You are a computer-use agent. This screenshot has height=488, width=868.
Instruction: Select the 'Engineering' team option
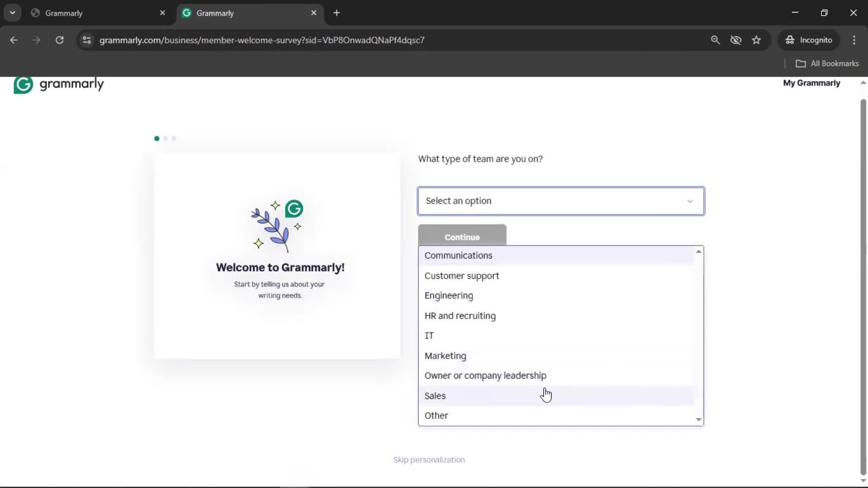(x=448, y=296)
